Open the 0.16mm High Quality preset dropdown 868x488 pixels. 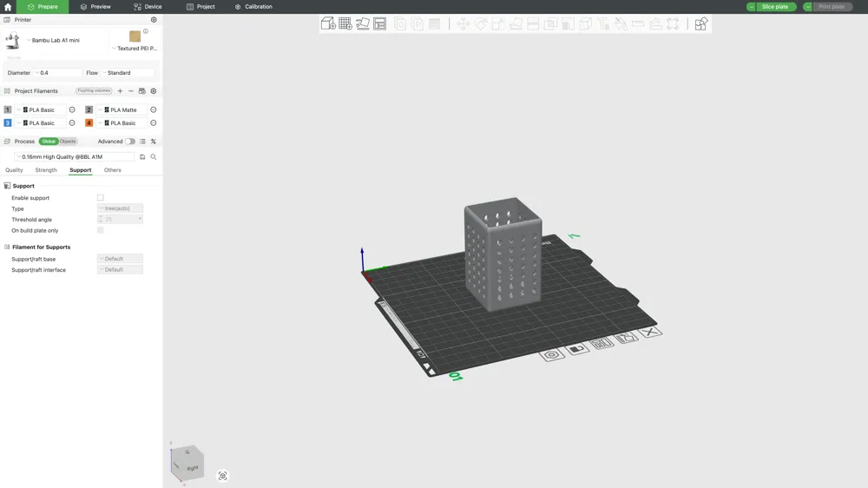(x=74, y=157)
